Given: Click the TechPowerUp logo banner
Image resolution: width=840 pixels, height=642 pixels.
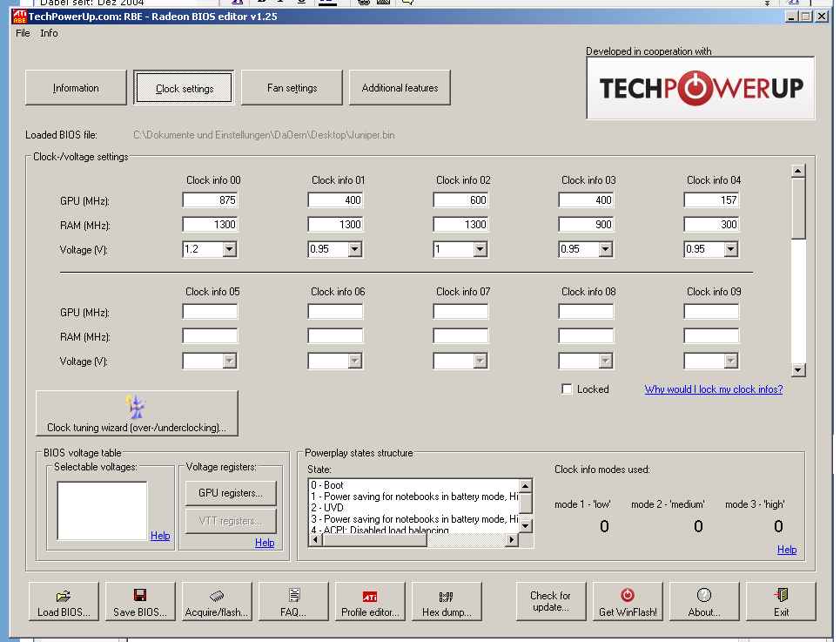Looking at the screenshot, I should tap(701, 88).
